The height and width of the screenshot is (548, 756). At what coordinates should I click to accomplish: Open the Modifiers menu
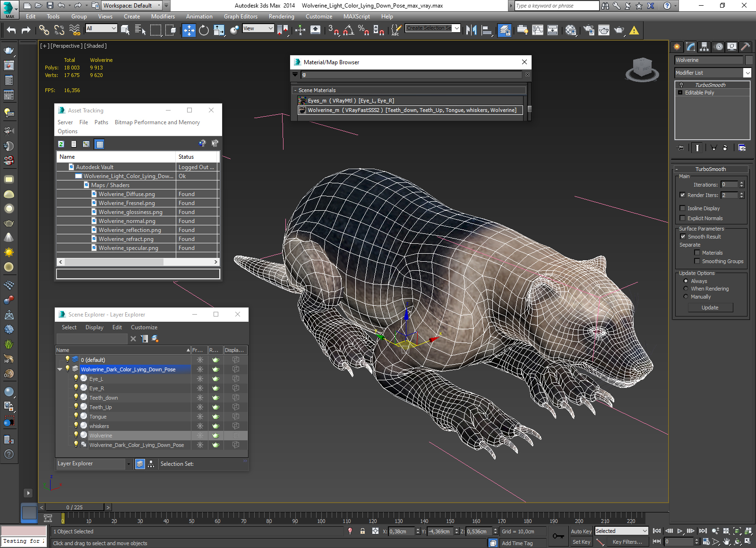tap(163, 16)
